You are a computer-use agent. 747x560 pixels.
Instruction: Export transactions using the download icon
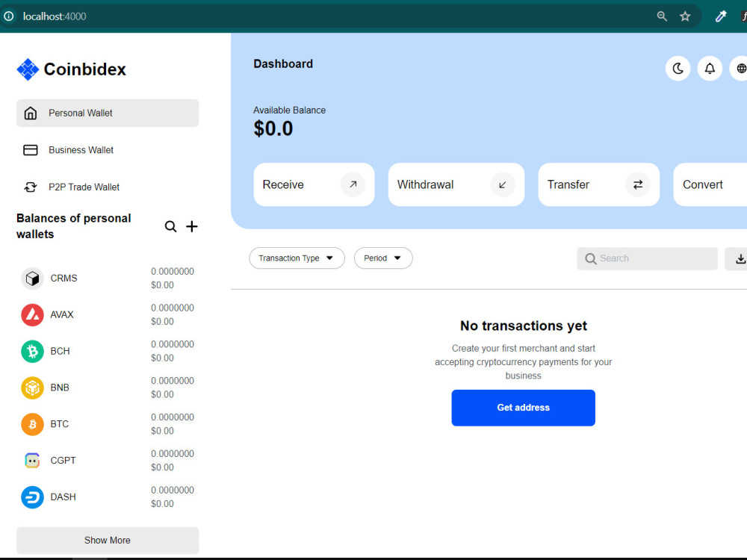740,258
